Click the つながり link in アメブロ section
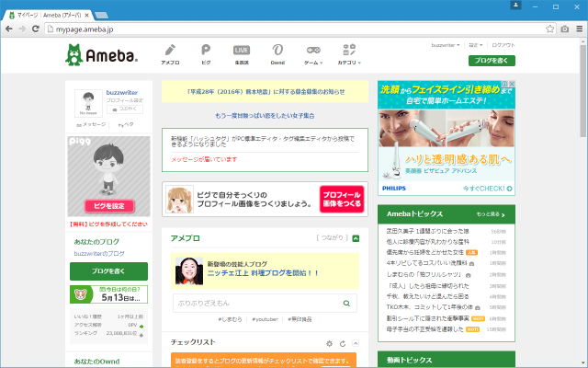Viewport: 588px width, 368px height. pos(333,237)
